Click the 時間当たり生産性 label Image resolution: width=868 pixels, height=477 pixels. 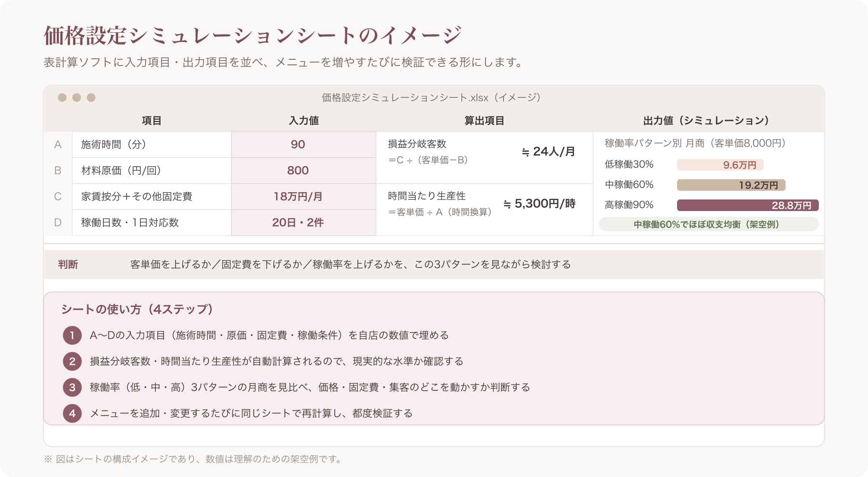(x=427, y=196)
